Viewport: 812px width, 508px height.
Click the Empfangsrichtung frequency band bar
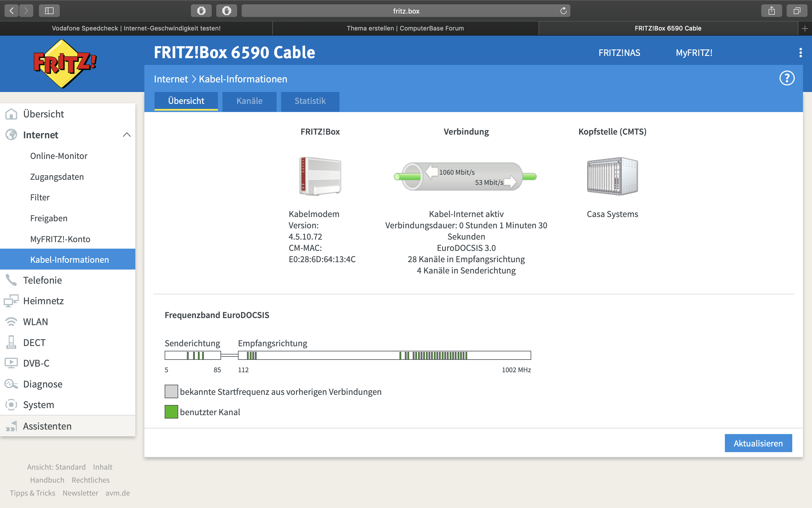point(385,355)
